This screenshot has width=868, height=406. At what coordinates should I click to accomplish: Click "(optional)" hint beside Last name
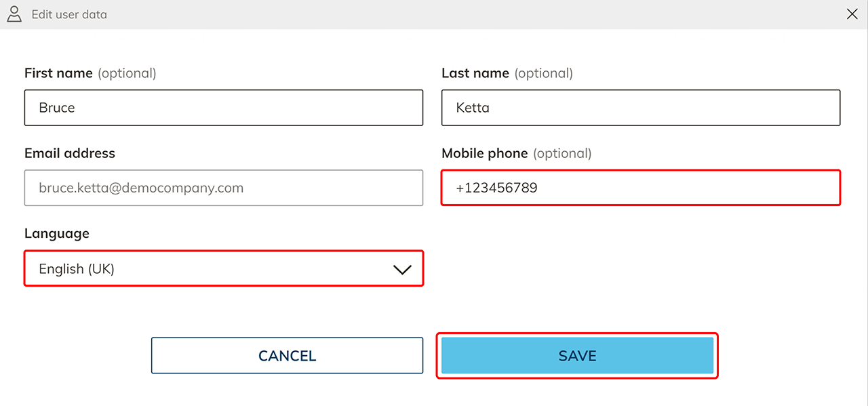pyautogui.click(x=544, y=73)
